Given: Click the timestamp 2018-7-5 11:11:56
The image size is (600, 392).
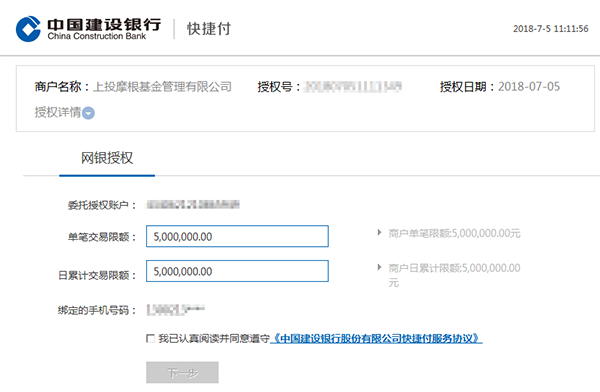Looking at the screenshot, I should pos(551,29).
